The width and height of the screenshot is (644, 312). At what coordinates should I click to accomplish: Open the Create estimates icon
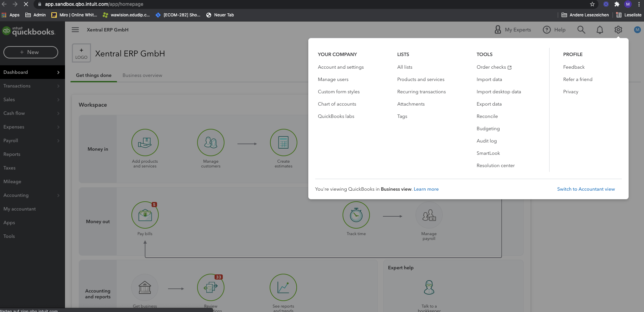click(x=283, y=143)
